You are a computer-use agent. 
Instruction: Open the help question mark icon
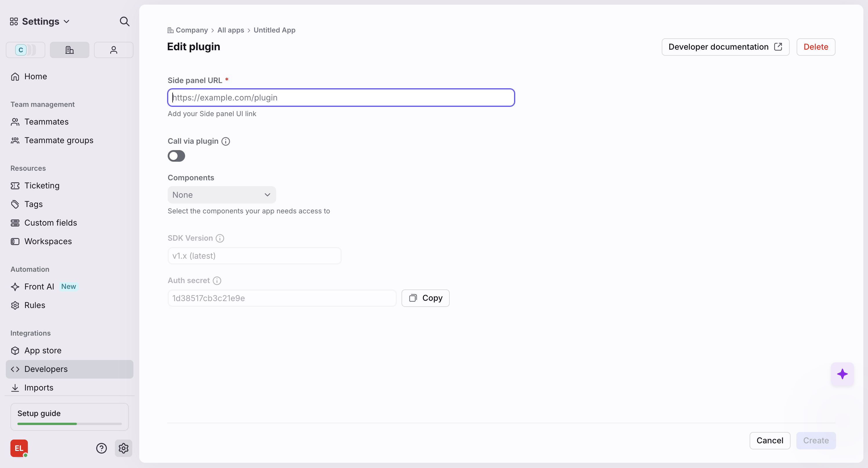tap(102, 448)
